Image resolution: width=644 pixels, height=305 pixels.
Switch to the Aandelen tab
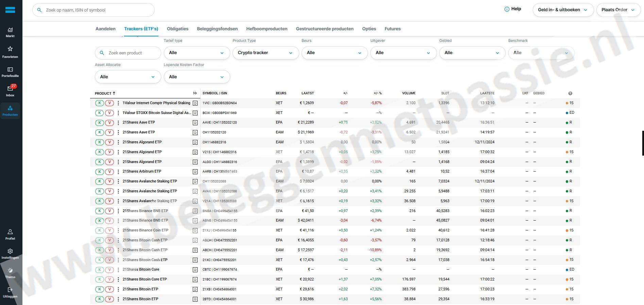point(105,29)
